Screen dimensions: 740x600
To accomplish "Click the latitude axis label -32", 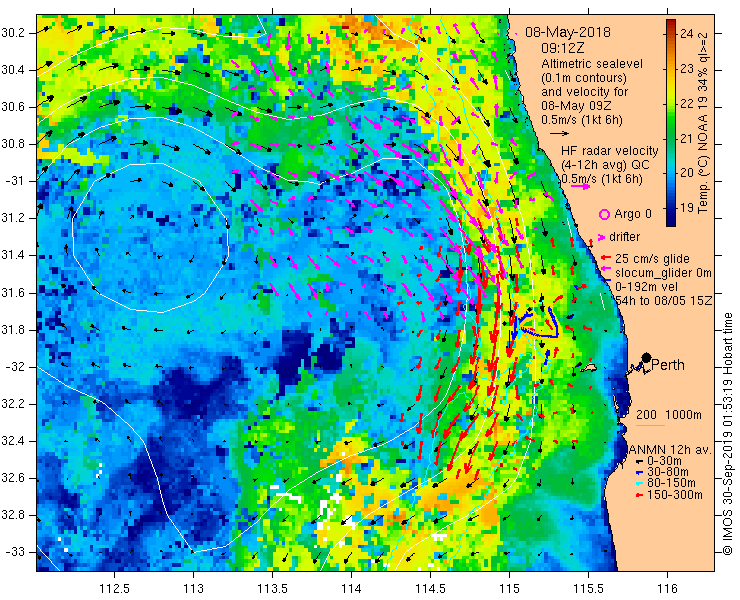I will coord(17,367).
